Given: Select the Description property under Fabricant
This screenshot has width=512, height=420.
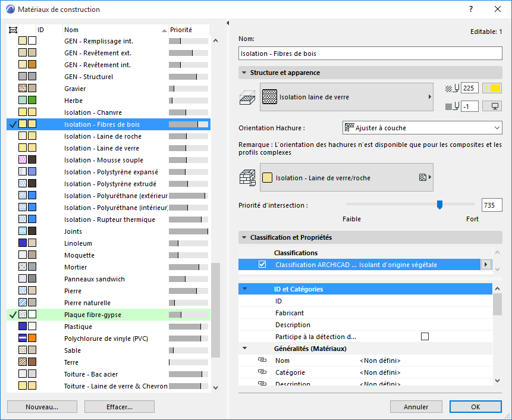Looking at the screenshot, I should point(365,325).
